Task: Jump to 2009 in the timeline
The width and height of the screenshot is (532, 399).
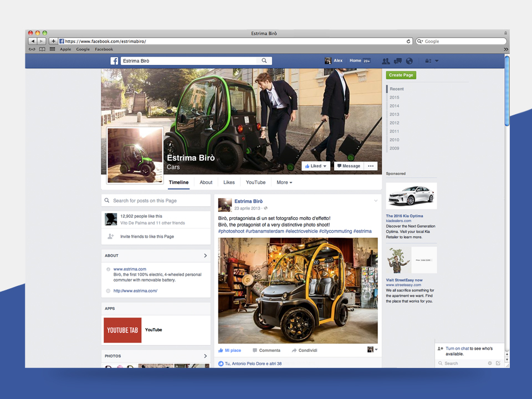Action: [x=394, y=149]
